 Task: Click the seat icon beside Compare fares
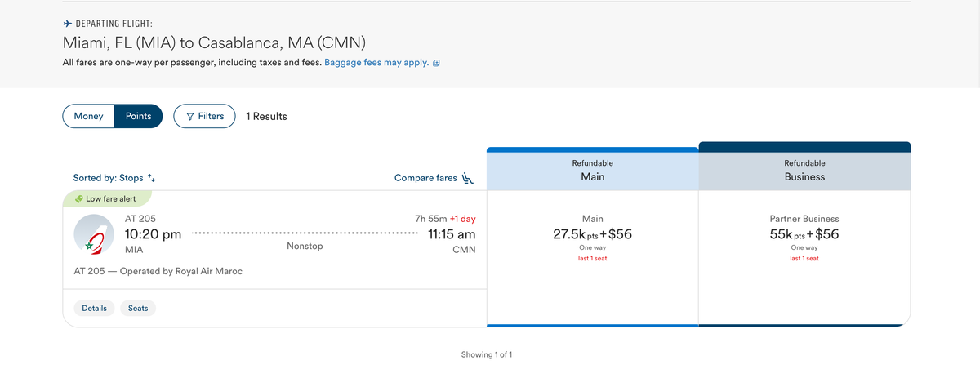(x=468, y=178)
